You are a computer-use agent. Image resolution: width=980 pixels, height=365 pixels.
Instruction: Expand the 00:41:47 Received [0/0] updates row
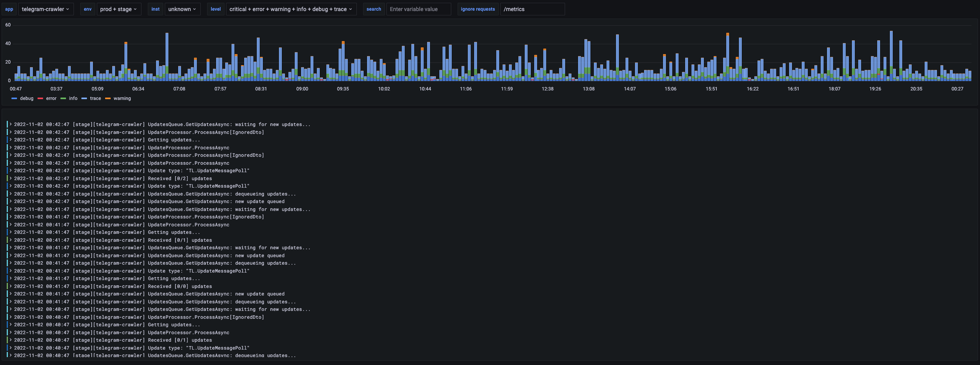pyautogui.click(x=11, y=286)
